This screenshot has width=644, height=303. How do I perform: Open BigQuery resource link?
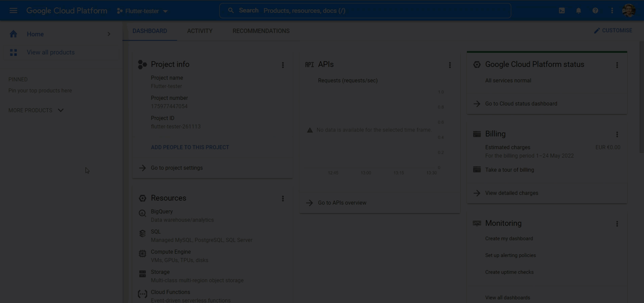click(162, 211)
